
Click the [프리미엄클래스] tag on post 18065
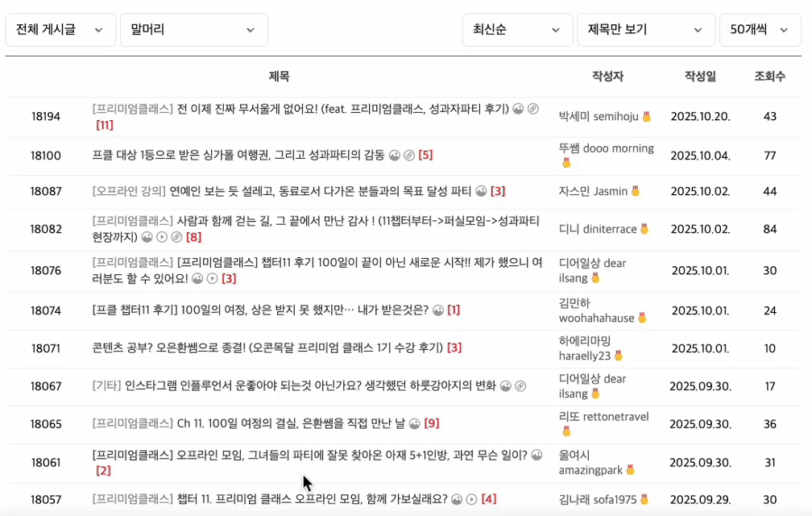pyautogui.click(x=132, y=423)
